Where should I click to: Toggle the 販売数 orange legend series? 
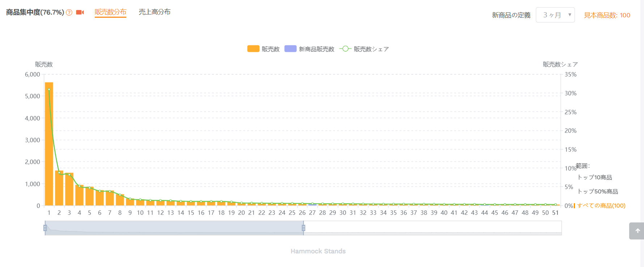coord(263,49)
